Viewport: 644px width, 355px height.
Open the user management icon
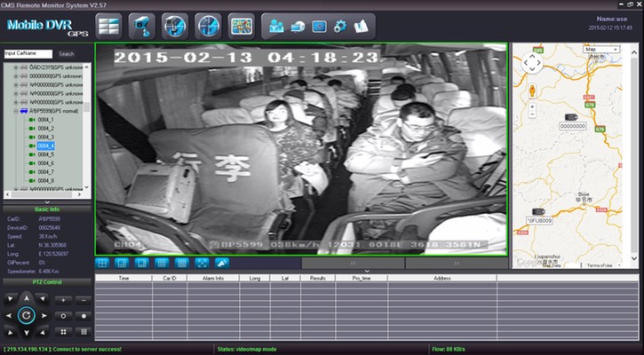coord(274,25)
